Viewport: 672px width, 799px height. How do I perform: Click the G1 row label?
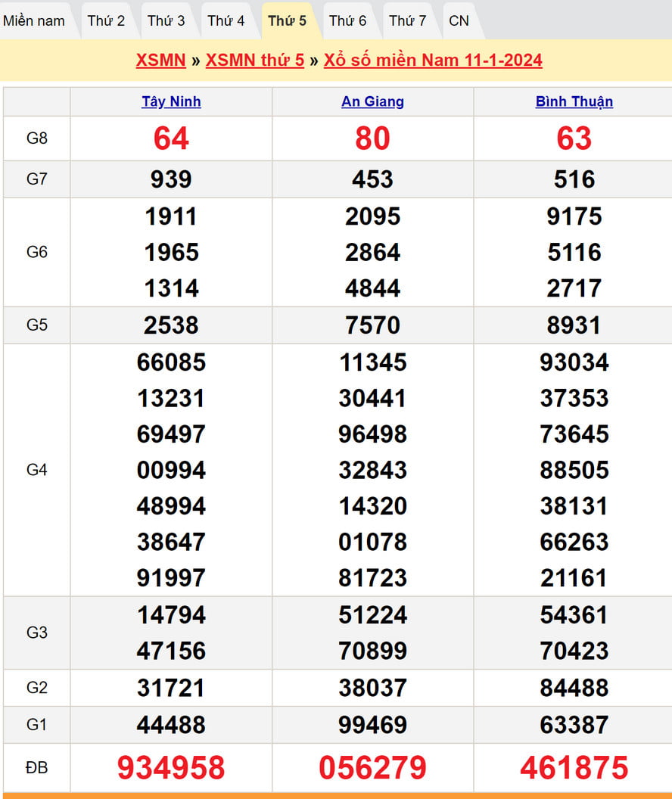click(37, 725)
